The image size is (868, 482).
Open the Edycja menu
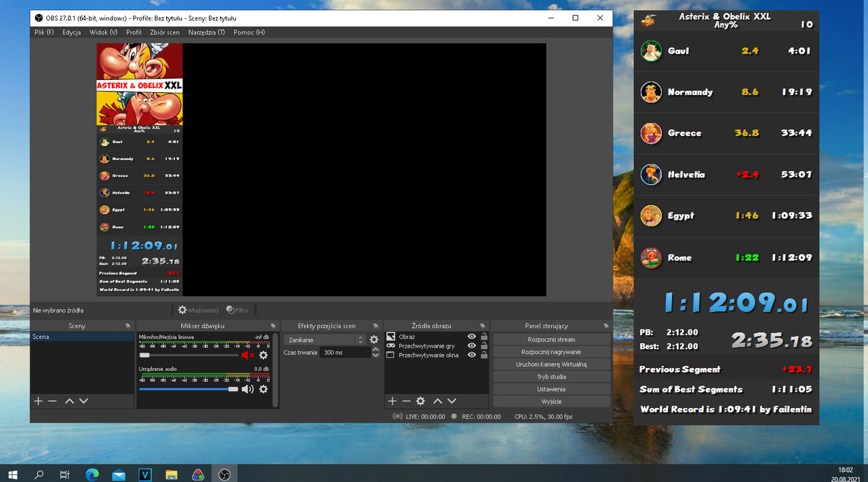71,32
